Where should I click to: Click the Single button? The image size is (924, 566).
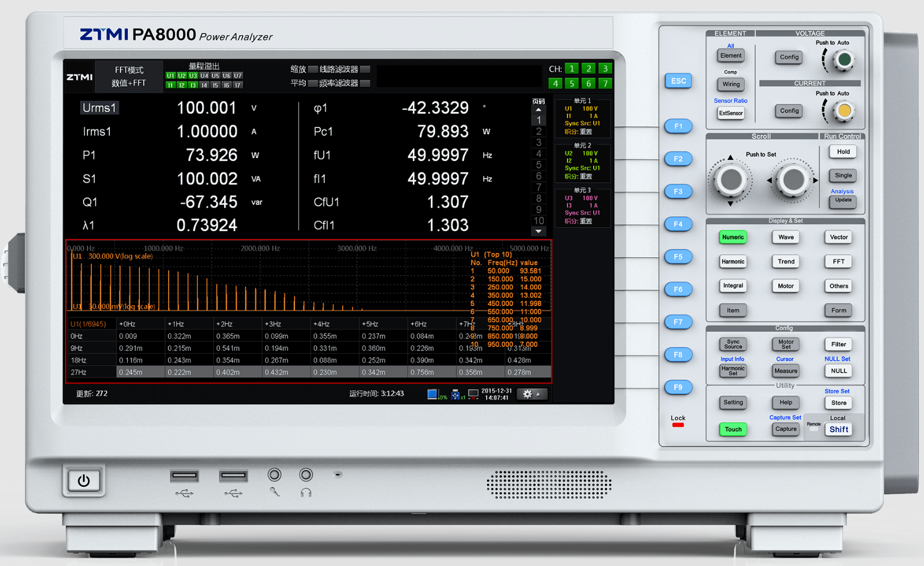pyautogui.click(x=843, y=175)
